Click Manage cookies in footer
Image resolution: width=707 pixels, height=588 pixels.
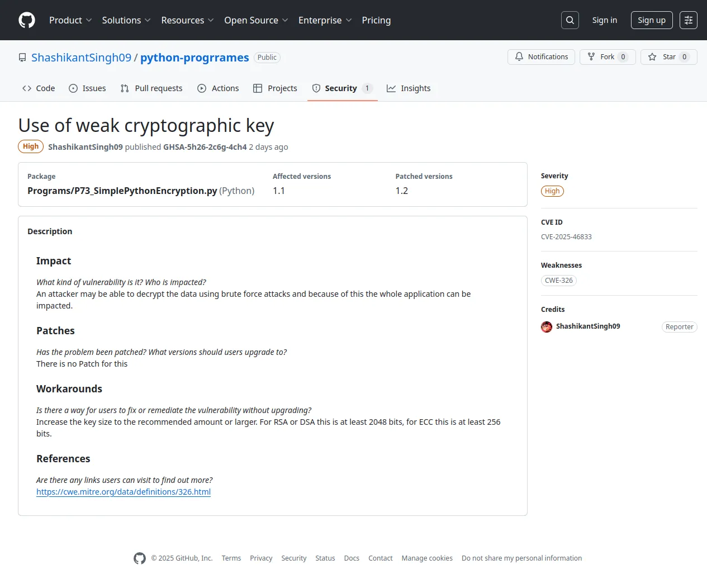click(x=427, y=558)
